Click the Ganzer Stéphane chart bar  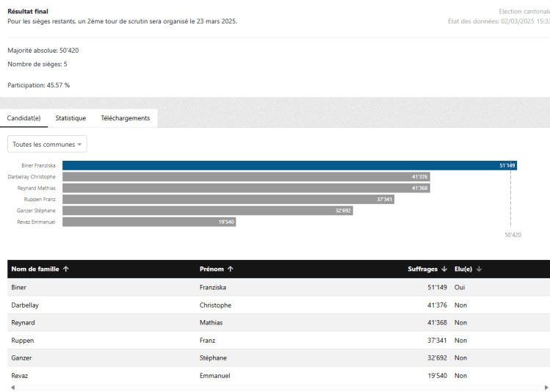[208, 210]
